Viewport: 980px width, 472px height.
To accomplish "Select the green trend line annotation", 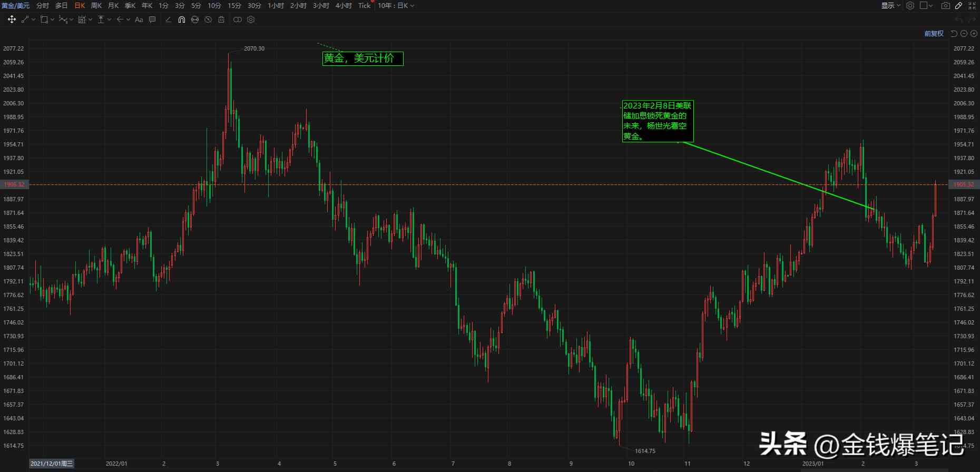I will click(x=775, y=175).
